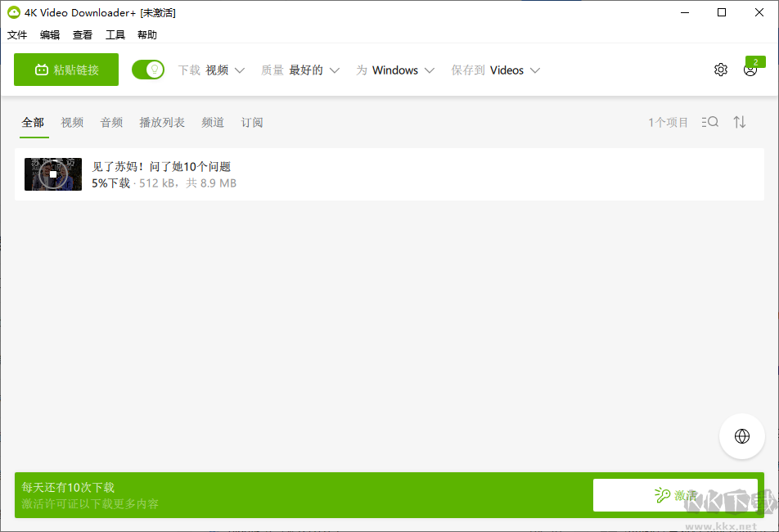Click the globe browser icon at bottom right
The image size is (779, 532).
pos(742,436)
